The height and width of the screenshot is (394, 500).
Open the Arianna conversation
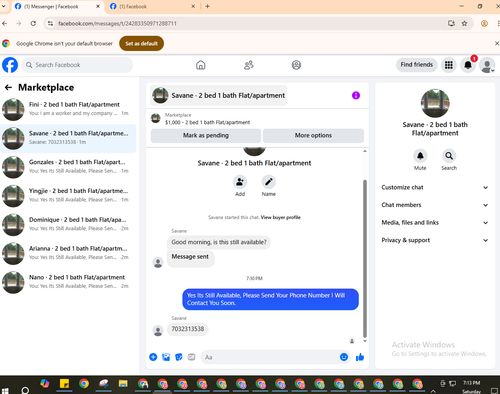(68, 253)
